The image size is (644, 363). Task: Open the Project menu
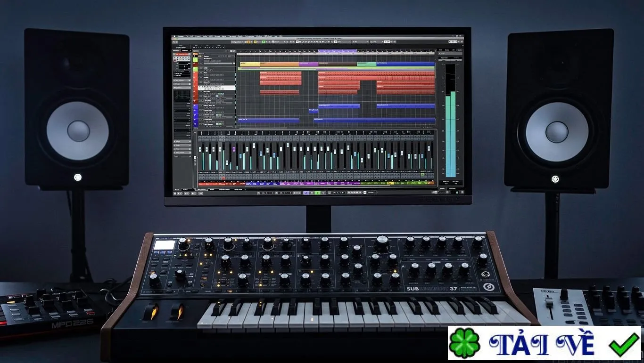click(x=198, y=36)
